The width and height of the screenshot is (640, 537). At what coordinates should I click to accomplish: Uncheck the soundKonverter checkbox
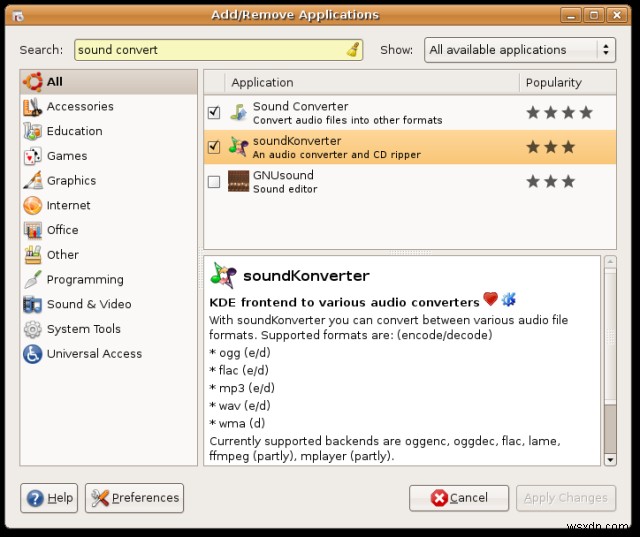click(x=214, y=147)
